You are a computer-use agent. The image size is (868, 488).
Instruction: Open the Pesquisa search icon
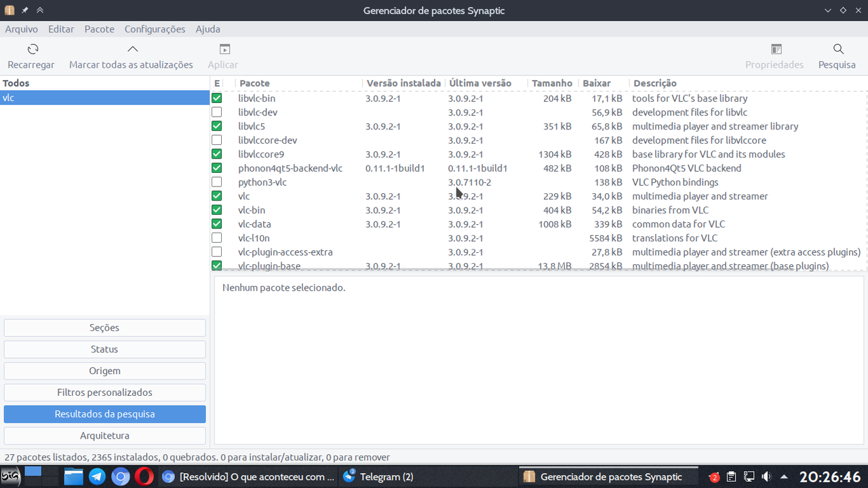pyautogui.click(x=838, y=49)
